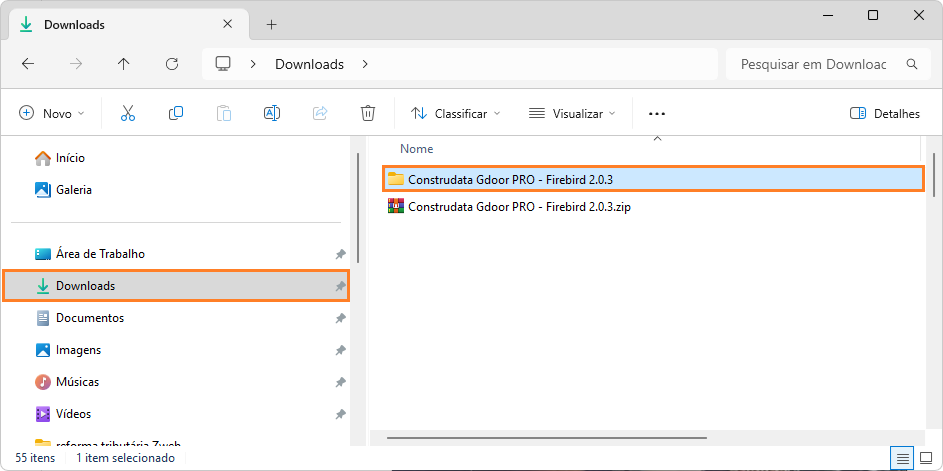The height and width of the screenshot is (471, 943).
Task: Unpin Downloads from quick access
Action: pyautogui.click(x=340, y=286)
